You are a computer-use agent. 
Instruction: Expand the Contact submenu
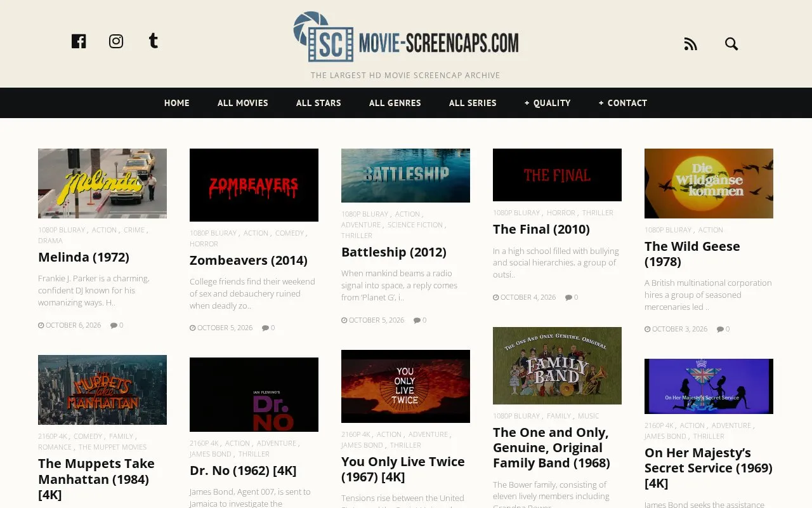tap(623, 103)
